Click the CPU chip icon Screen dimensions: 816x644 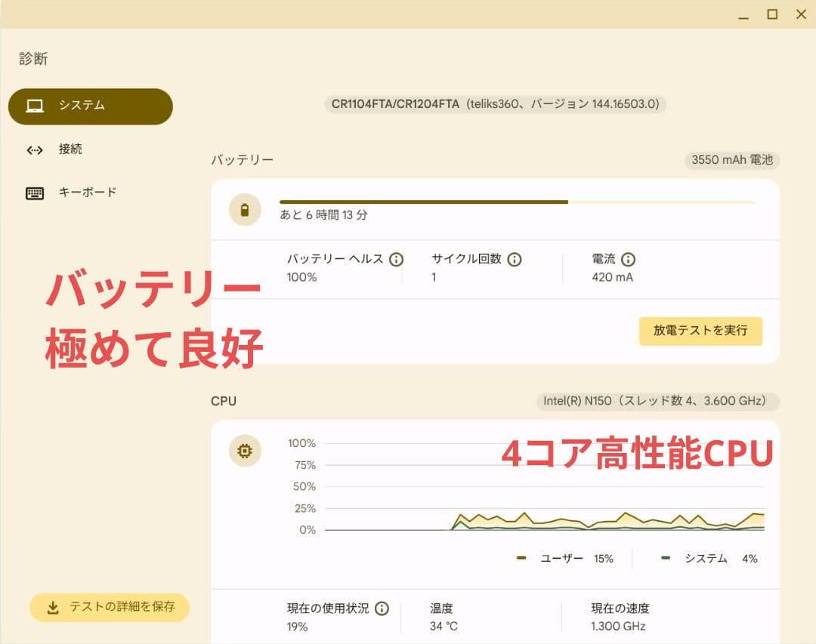[245, 451]
